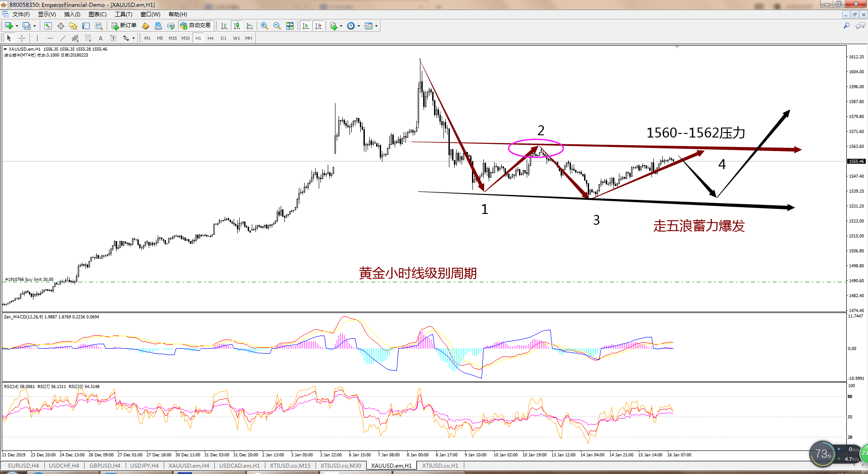The height and width of the screenshot is (474, 868).
Task: Open the 工具(T) menu
Action: pos(123,14)
